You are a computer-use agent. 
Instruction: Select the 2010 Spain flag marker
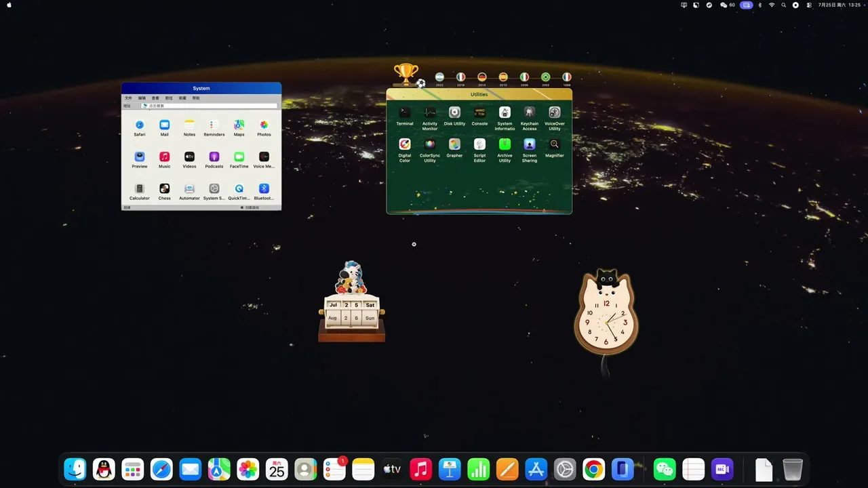503,77
